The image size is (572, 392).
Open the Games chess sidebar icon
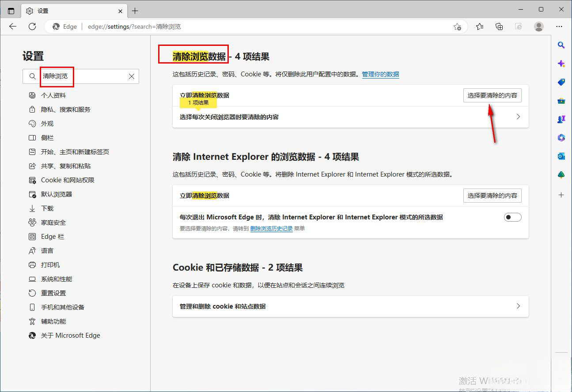[561, 119]
